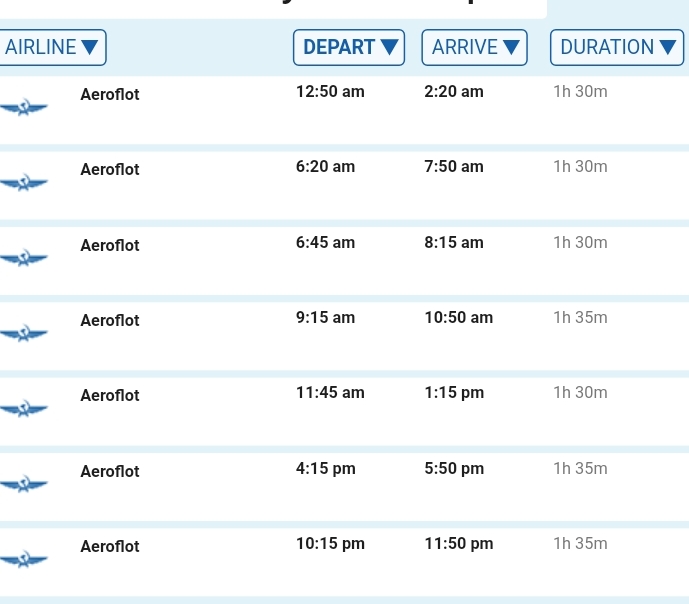This screenshot has width=689, height=604.
Task: Select the 12:50 am departure time
Action: [330, 92]
